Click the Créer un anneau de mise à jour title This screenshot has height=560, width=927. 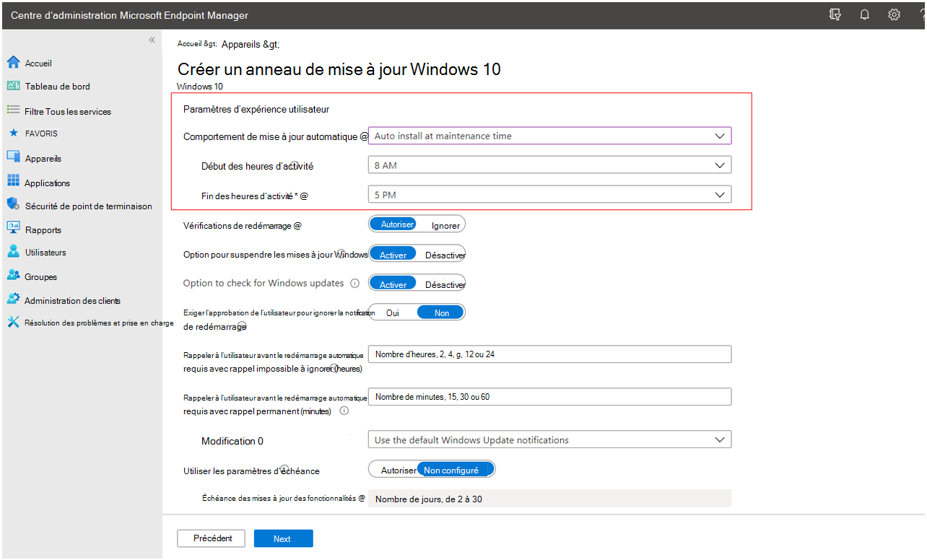(x=339, y=69)
